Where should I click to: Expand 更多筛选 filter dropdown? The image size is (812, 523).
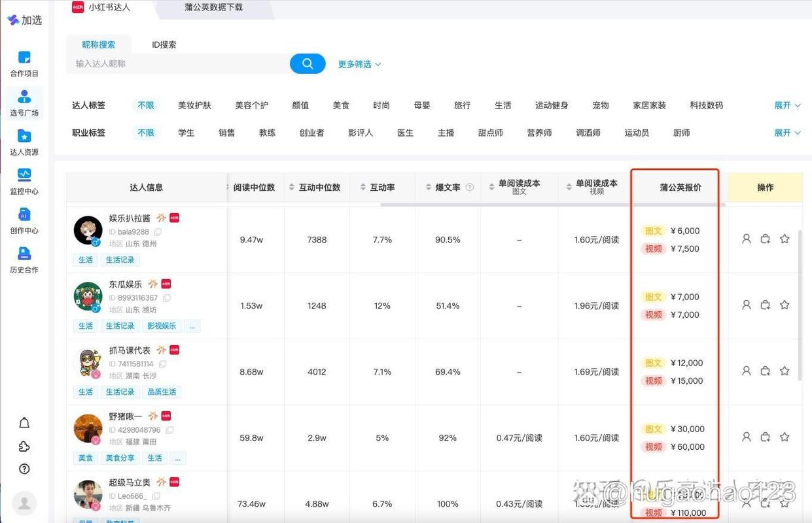point(359,64)
